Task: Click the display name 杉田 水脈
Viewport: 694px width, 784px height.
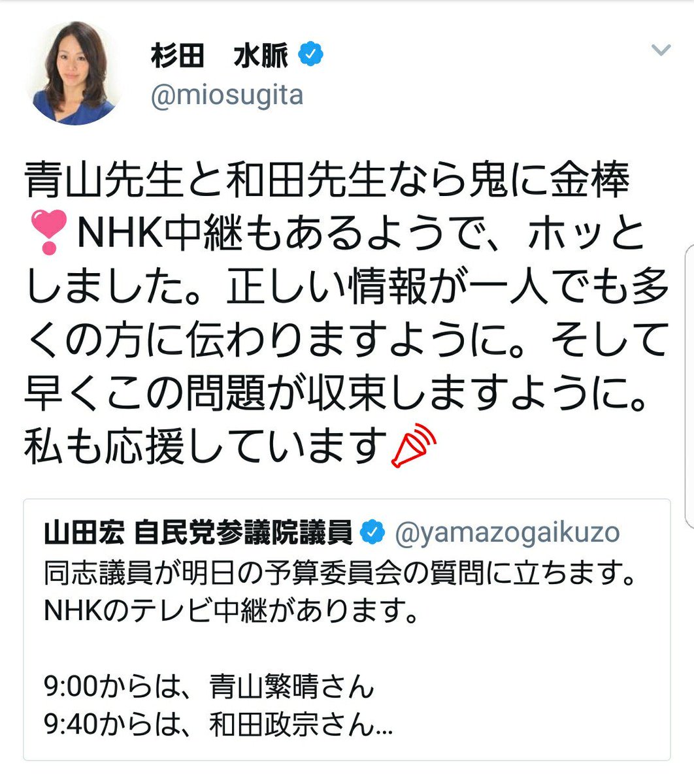Action: click(x=219, y=57)
